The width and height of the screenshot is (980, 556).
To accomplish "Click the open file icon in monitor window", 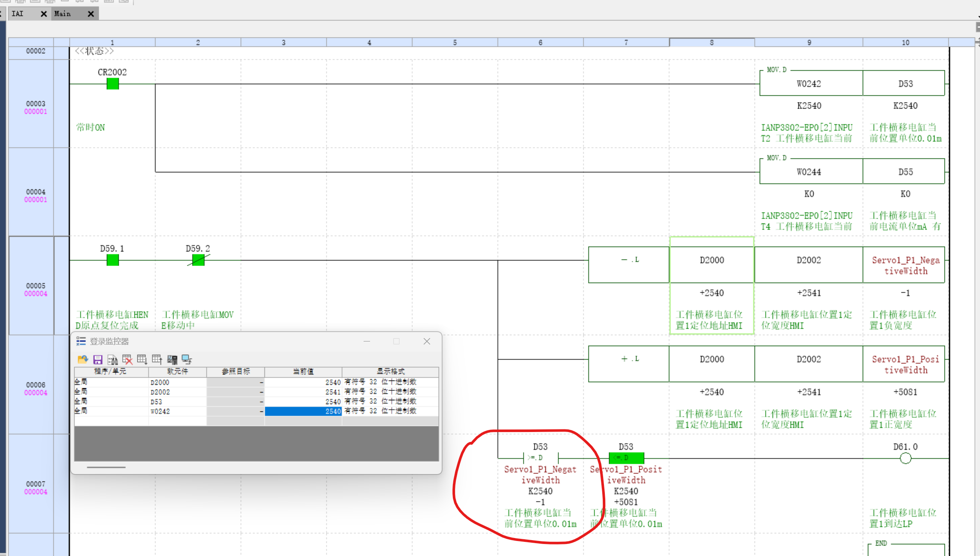I will (82, 360).
